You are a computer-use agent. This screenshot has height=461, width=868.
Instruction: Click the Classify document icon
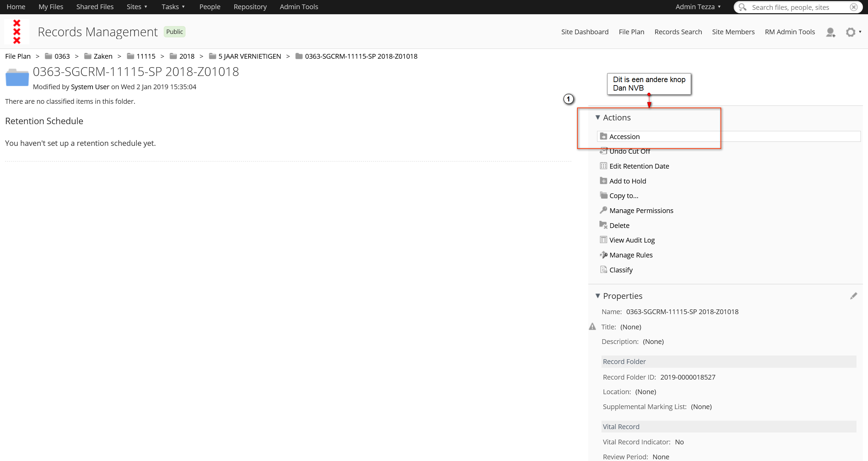pos(604,270)
